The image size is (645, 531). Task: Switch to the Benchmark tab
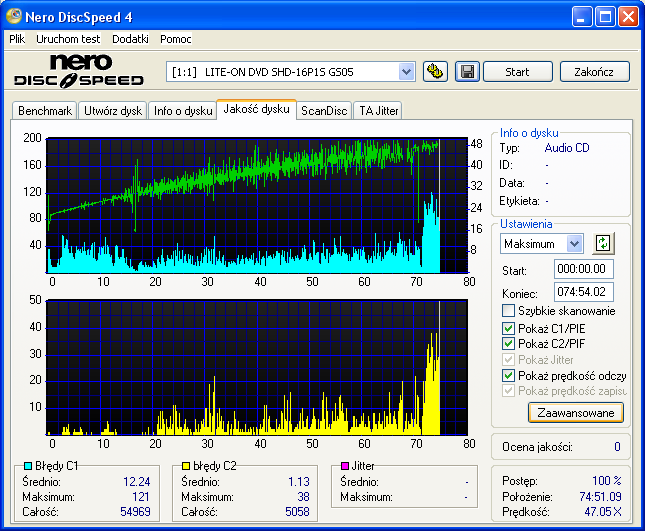(44, 111)
